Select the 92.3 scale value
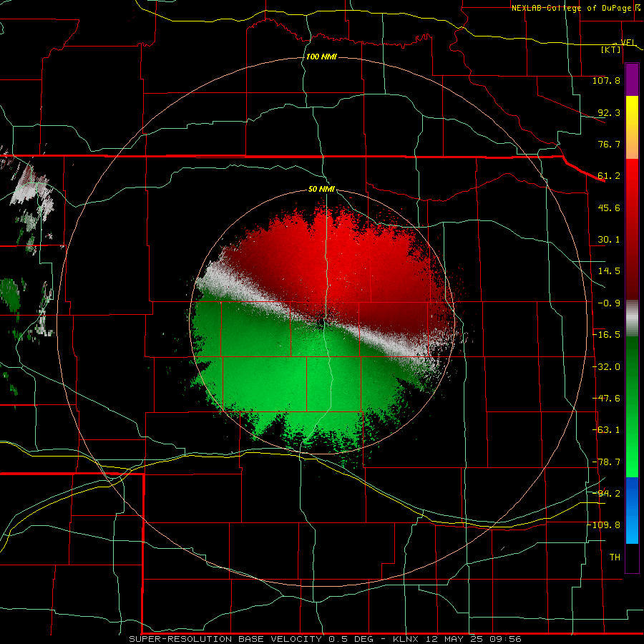644x644 pixels. pos(609,112)
